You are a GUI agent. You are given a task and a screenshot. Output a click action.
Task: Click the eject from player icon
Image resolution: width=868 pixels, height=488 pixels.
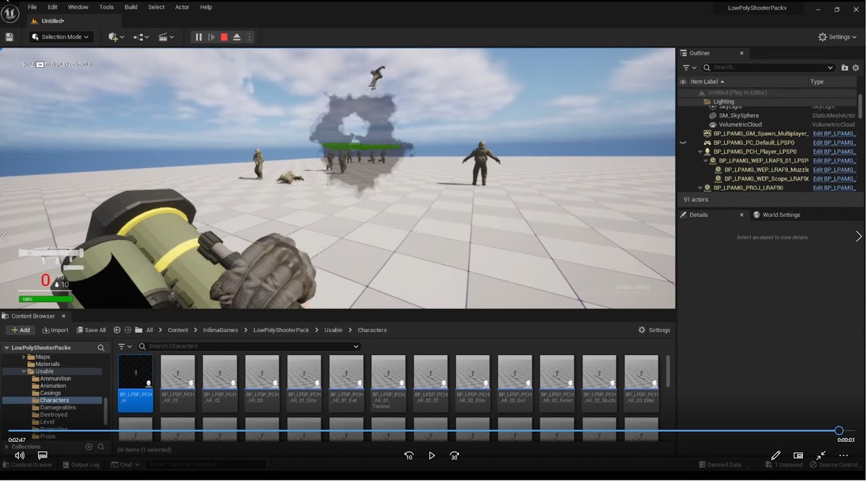(x=237, y=37)
